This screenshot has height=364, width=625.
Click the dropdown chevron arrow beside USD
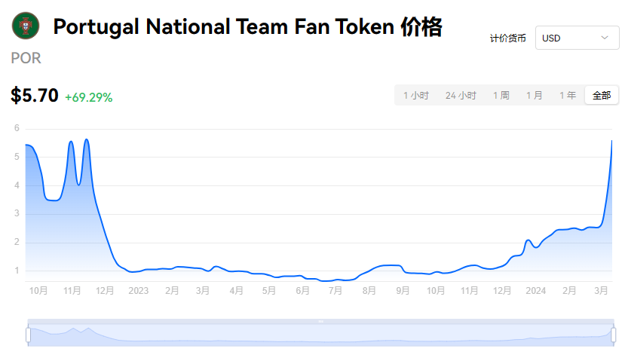coord(605,38)
